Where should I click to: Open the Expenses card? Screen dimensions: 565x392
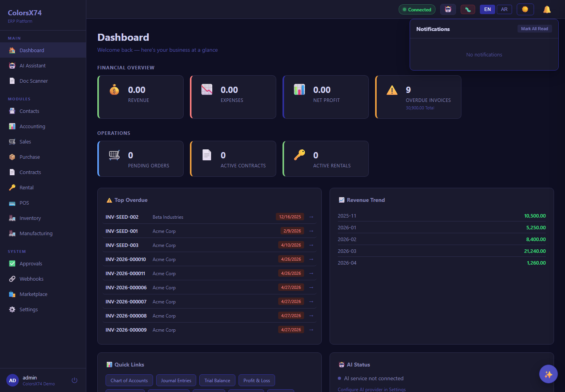pos(233,97)
